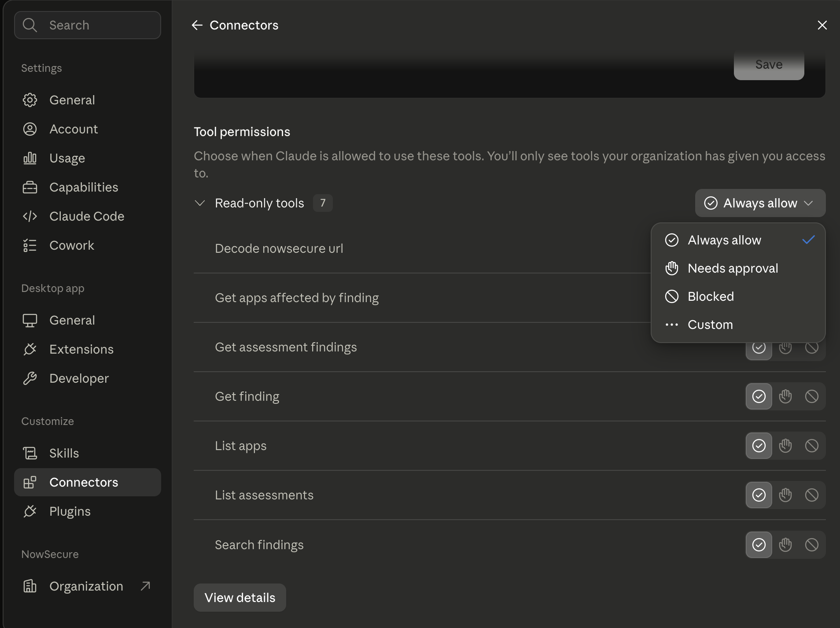The height and width of the screenshot is (628, 840).
Task: Go back using the Connectors arrow
Action: click(x=197, y=25)
